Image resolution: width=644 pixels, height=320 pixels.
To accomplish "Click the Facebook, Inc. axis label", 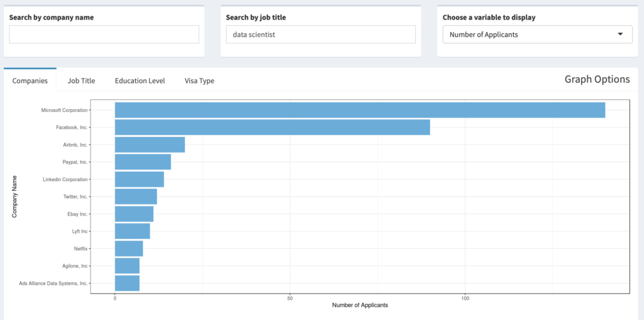I will (72, 128).
